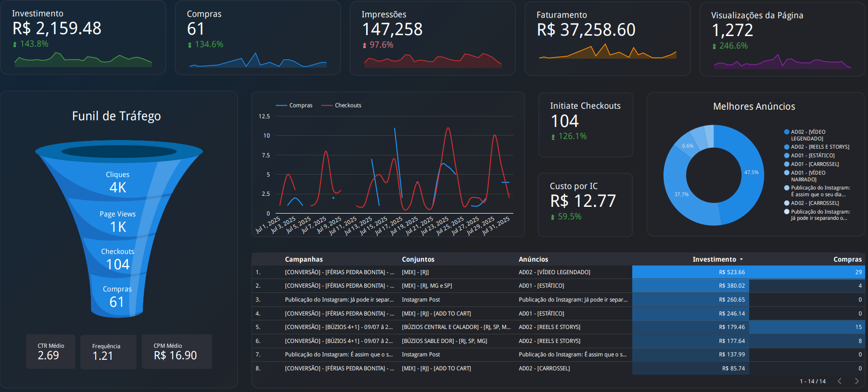868x392 pixels.
Task: Select the Anúncios column header
Action: (x=533, y=259)
